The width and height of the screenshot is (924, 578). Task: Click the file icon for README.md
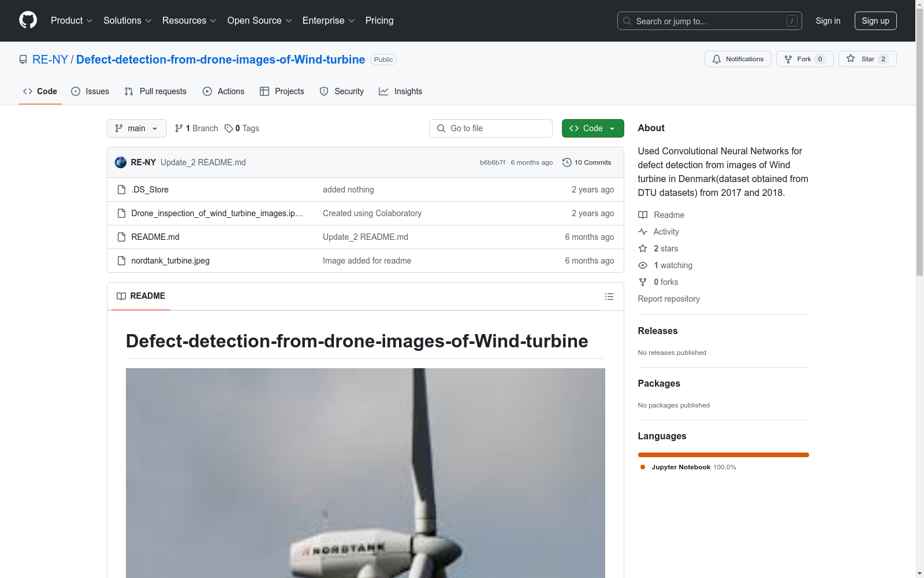(121, 237)
